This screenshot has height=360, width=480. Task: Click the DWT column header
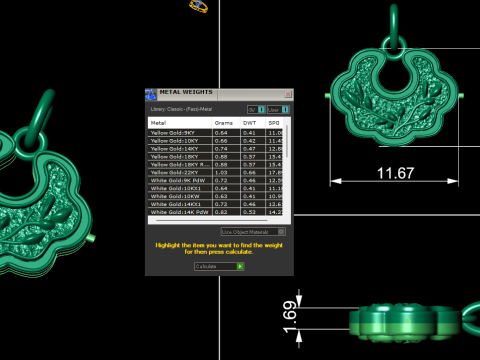point(253,123)
